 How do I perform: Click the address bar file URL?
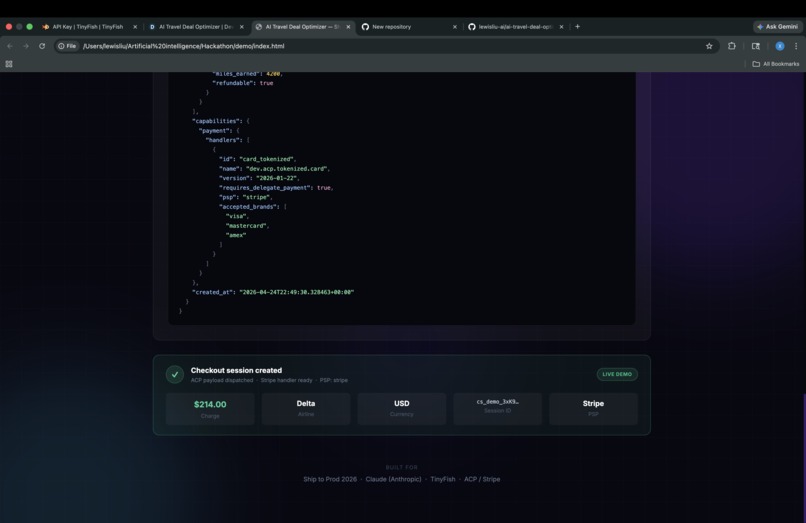click(x=184, y=46)
